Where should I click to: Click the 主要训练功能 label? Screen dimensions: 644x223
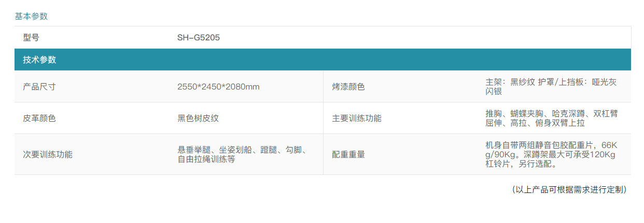pos(357,118)
